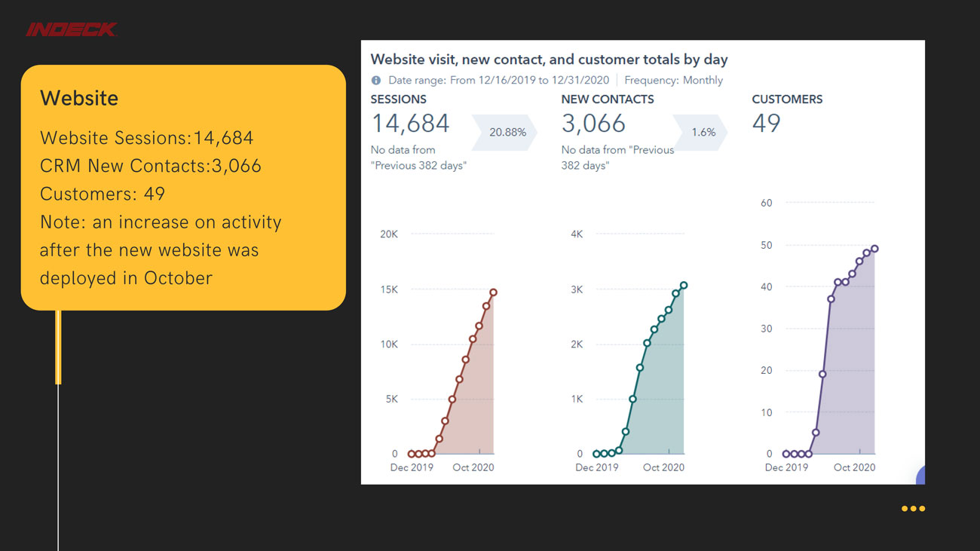Click the three yellow dots icon
Screen dimensions: 980x551
tap(913, 509)
